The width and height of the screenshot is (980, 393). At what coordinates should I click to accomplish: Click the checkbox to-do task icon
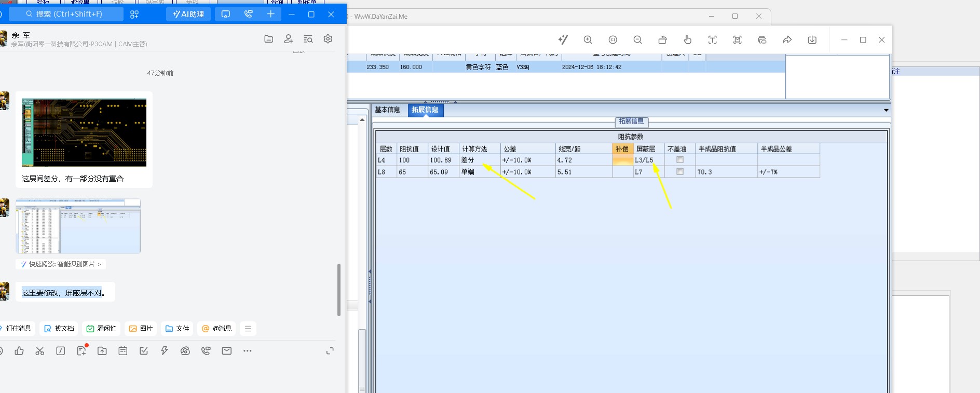[144, 351]
